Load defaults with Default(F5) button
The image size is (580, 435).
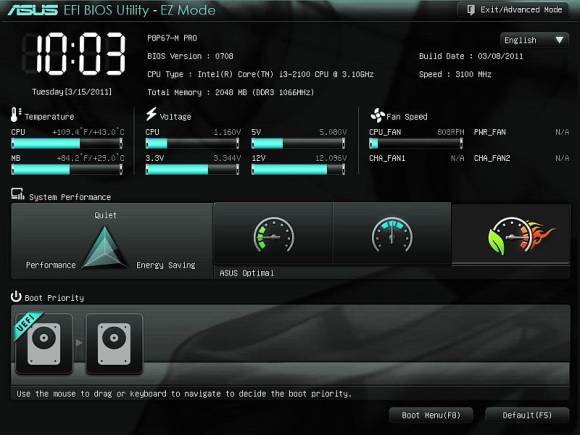527,415
